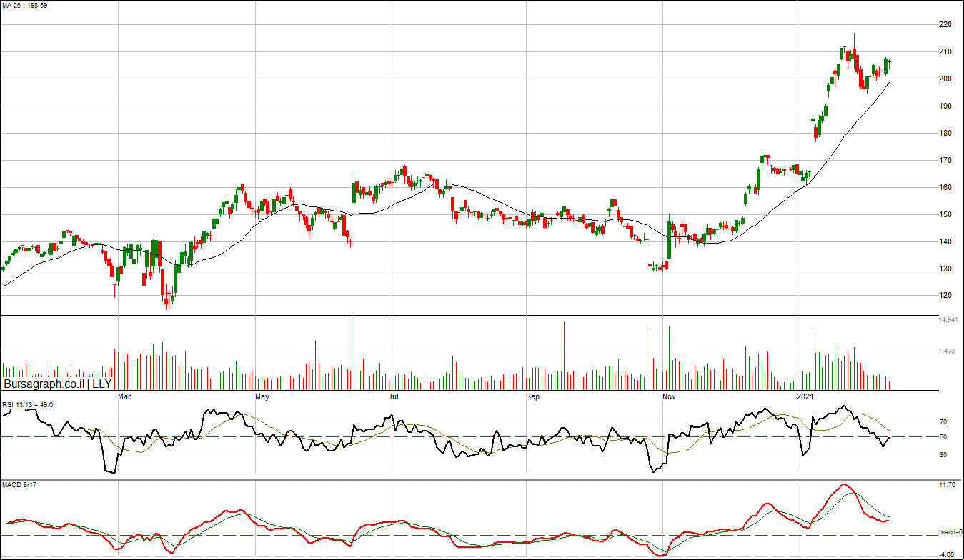Viewport: 964px width, 560px height.
Task: Select the 7,470 volume axis label
Action: [x=946, y=351]
